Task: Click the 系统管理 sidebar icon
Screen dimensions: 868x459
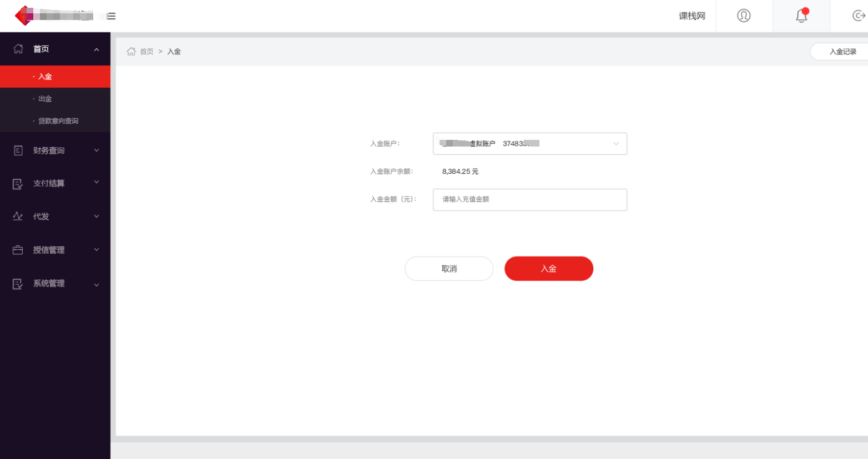Action: (x=18, y=284)
